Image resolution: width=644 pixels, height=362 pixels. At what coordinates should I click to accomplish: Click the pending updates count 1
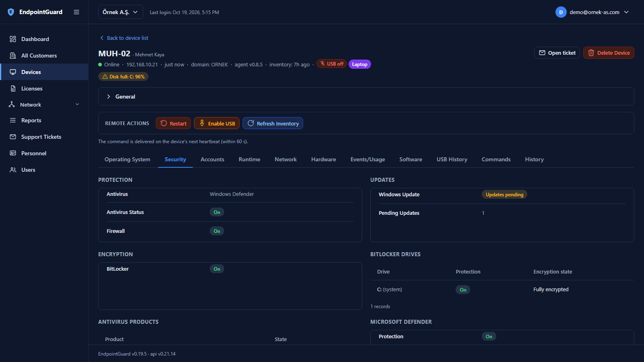(x=483, y=213)
